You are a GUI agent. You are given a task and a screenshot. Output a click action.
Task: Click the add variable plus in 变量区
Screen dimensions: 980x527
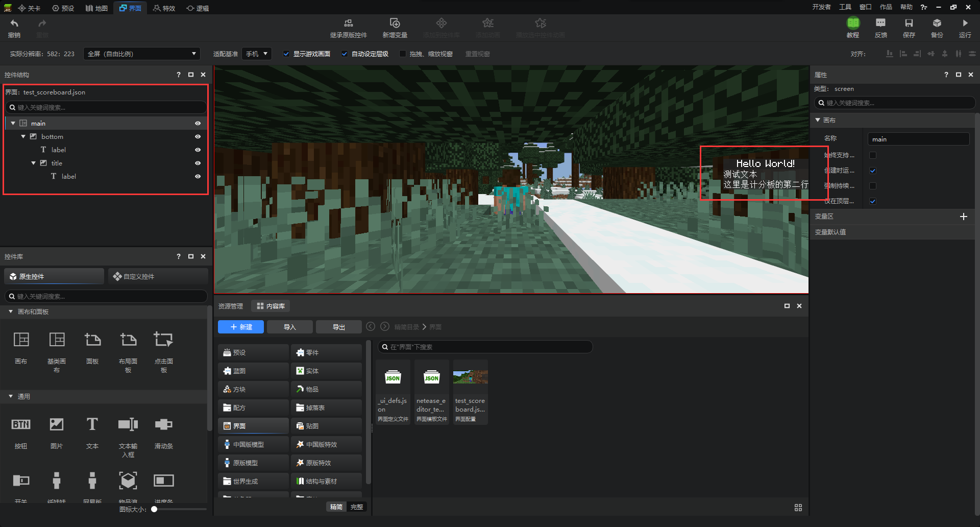coord(964,217)
